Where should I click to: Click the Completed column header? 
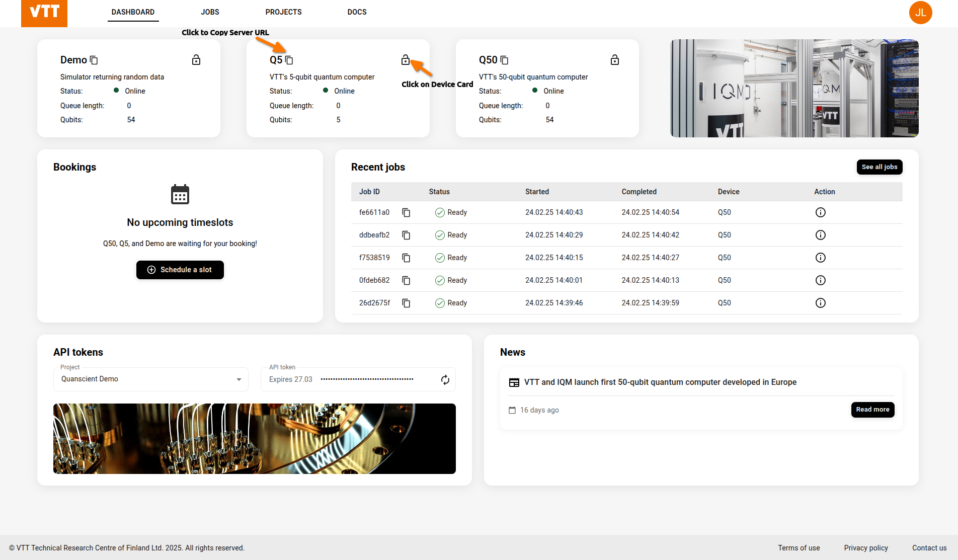coord(639,192)
